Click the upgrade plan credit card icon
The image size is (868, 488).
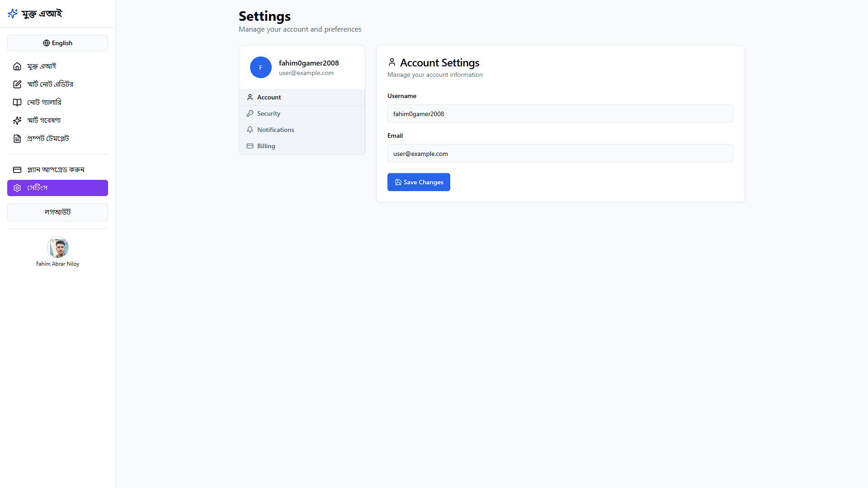[17, 170]
